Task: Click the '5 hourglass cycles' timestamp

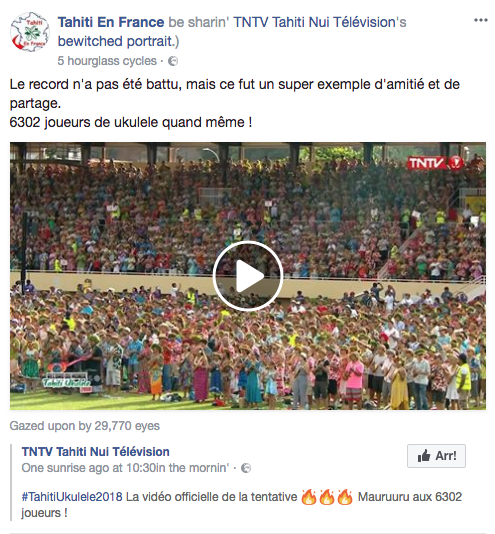Action: coord(107,61)
